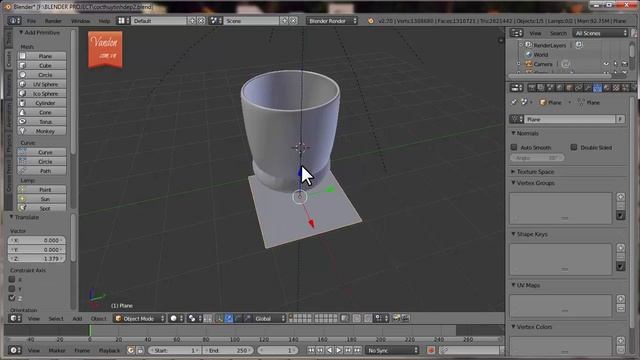Screen dimensions: 640x360
Task: Toggle the timeline preview range clock button
Action: click(x=131, y=350)
